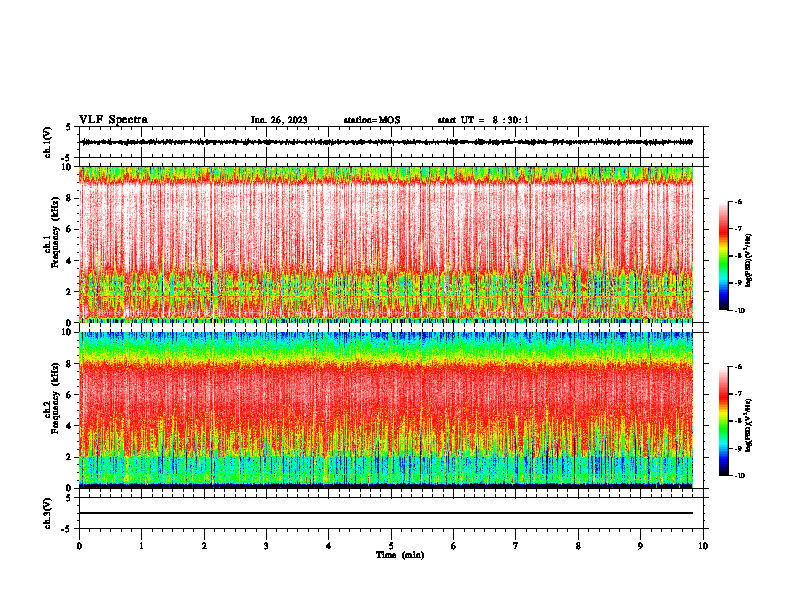Click the "5" tick on the time axis

(x=391, y=546)
